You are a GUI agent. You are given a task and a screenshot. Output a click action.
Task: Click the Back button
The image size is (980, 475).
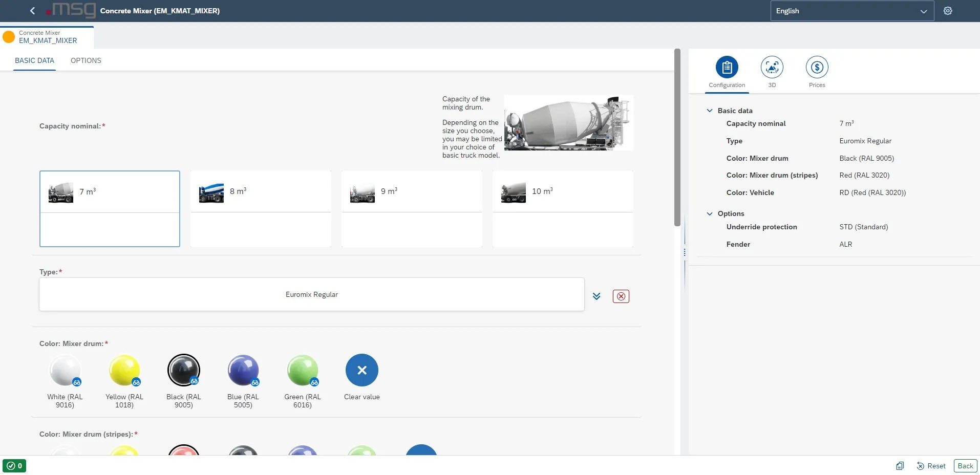[x=965, y=466]
